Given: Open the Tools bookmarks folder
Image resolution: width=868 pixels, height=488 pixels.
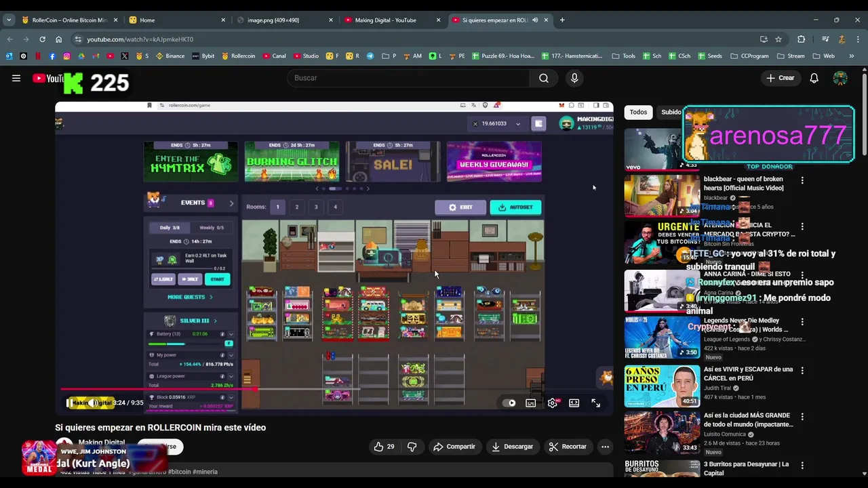Looking at the screenshot, I should [624, 56].
